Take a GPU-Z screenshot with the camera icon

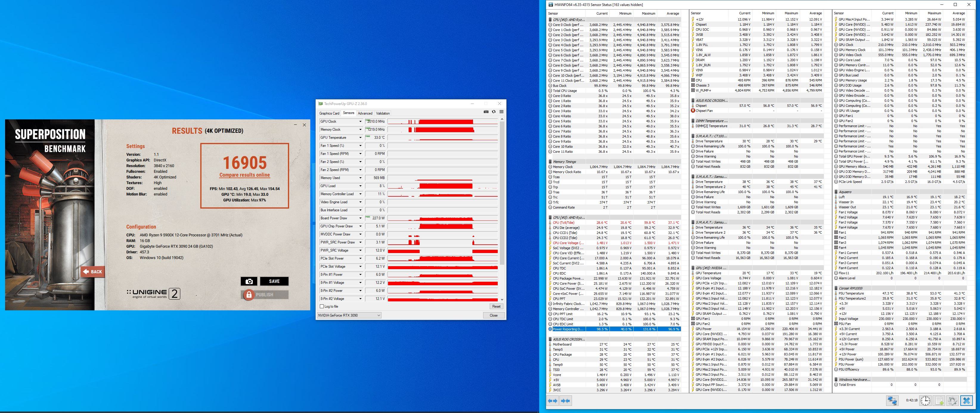tap(486, 112)
